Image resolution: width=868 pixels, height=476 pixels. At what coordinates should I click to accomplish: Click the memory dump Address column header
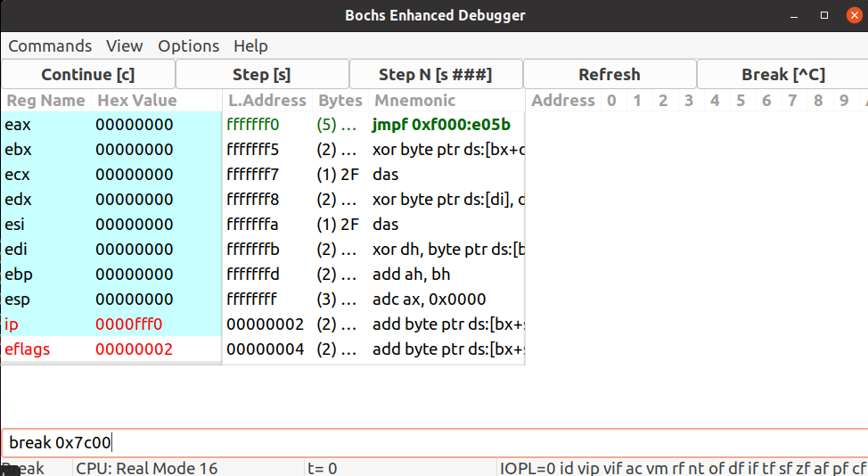(563, 101)
